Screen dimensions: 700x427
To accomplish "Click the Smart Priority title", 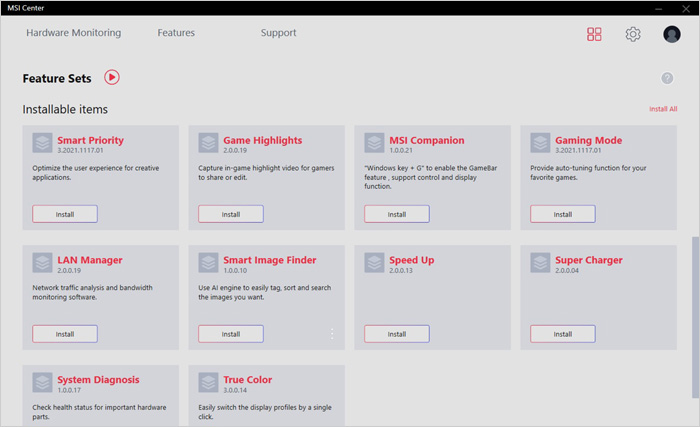I will pos(90,140).
